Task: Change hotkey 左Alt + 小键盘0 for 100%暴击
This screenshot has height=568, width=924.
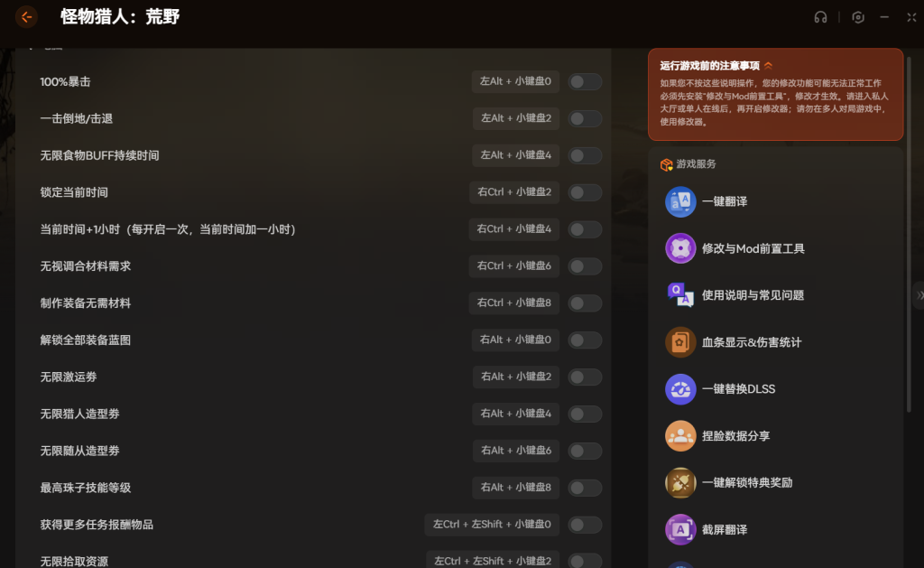Action: 515,82
